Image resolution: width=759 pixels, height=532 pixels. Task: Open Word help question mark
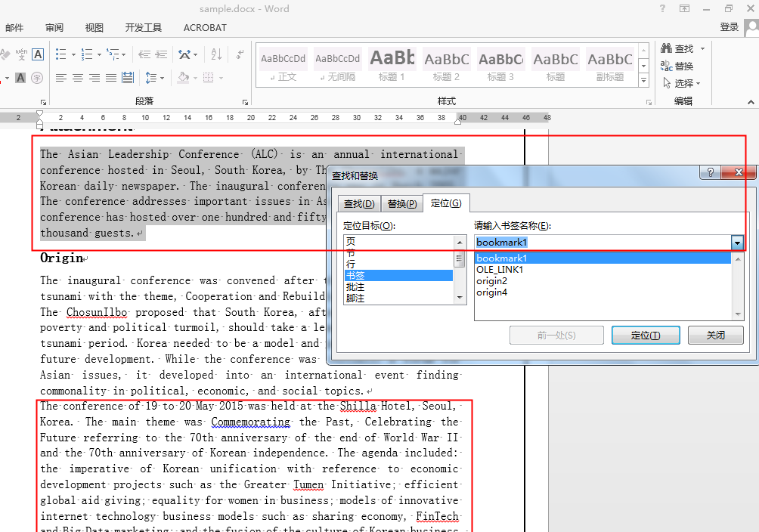662,8
